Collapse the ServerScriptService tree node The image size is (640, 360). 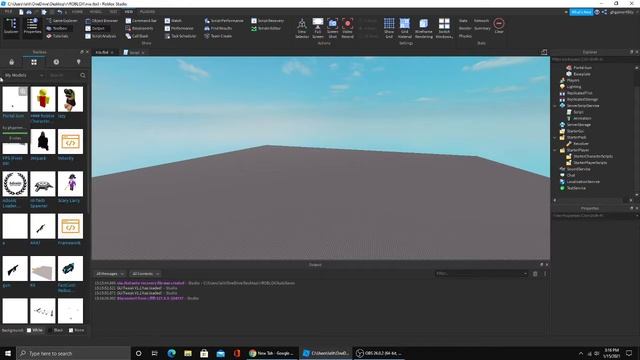click(555, 106)
